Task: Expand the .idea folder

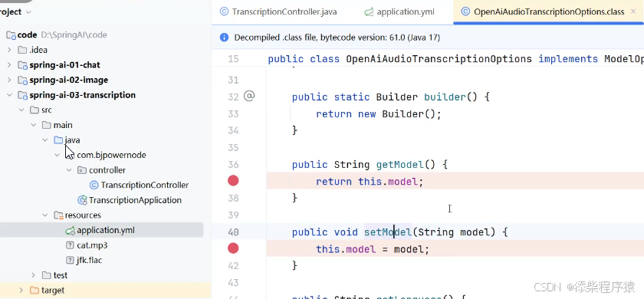Action: tap(9, 50)
